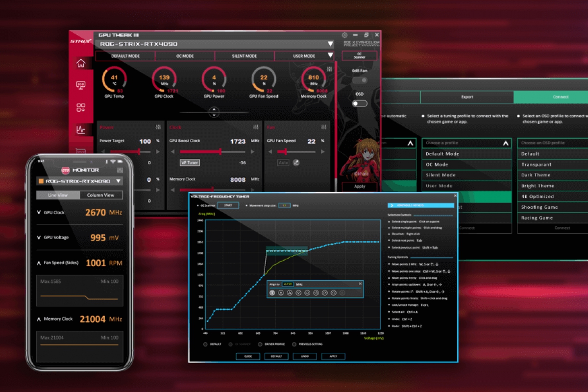
Task: Open the User Mode dropdown arrow
Action: point(330,55)
